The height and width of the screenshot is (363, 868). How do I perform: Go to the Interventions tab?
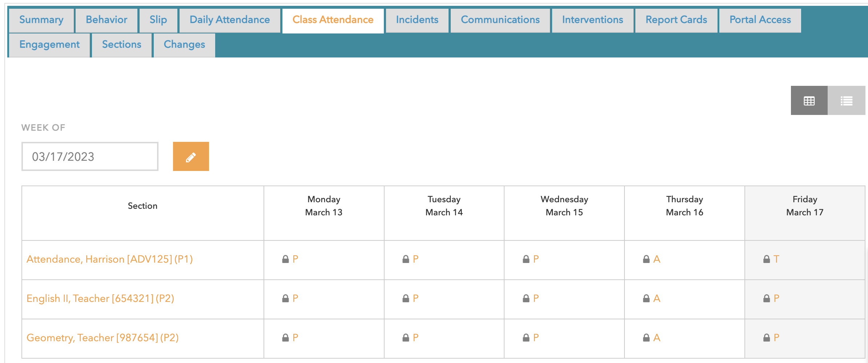[x=592, y=20]
